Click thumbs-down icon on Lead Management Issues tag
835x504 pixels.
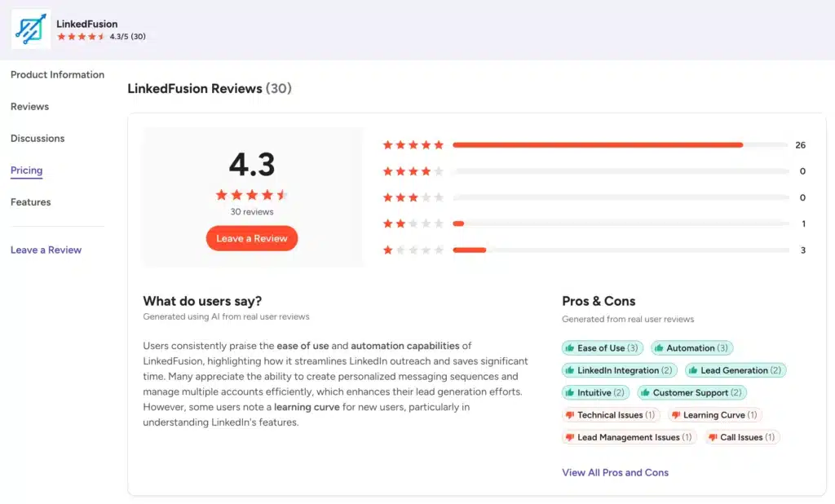pos(570,437)
